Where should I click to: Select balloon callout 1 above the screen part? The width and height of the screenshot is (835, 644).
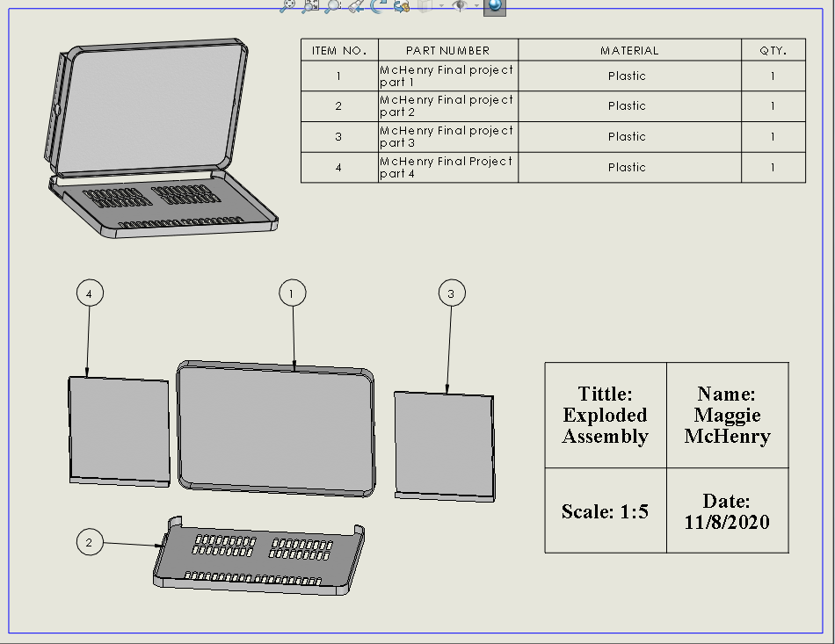click(292, 293)
